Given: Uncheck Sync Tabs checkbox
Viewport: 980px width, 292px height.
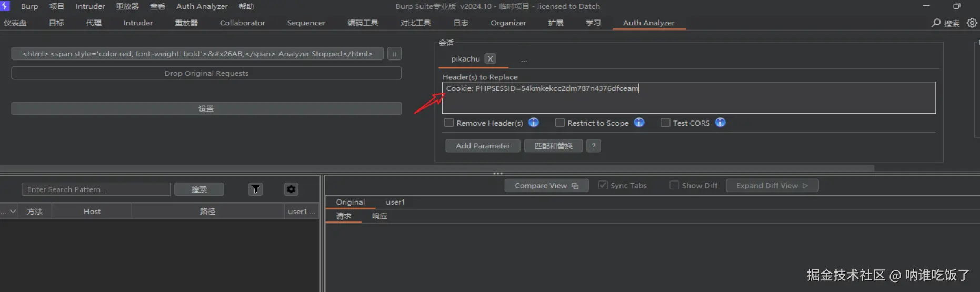Looking at the screenshot, I should point(603,185).
